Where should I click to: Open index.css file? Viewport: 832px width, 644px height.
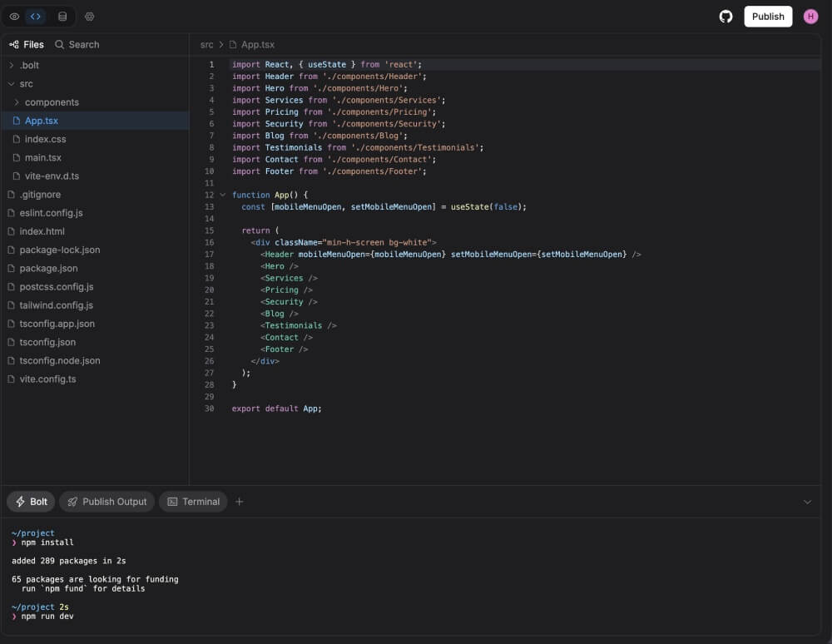point(96,139)
